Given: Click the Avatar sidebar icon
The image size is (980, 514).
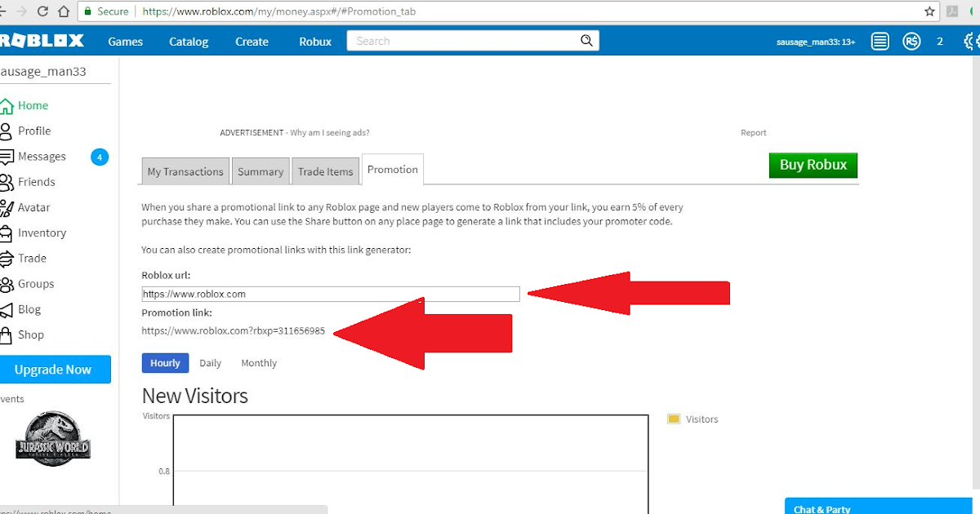Looking at the screenshot, I should [7, 207].
